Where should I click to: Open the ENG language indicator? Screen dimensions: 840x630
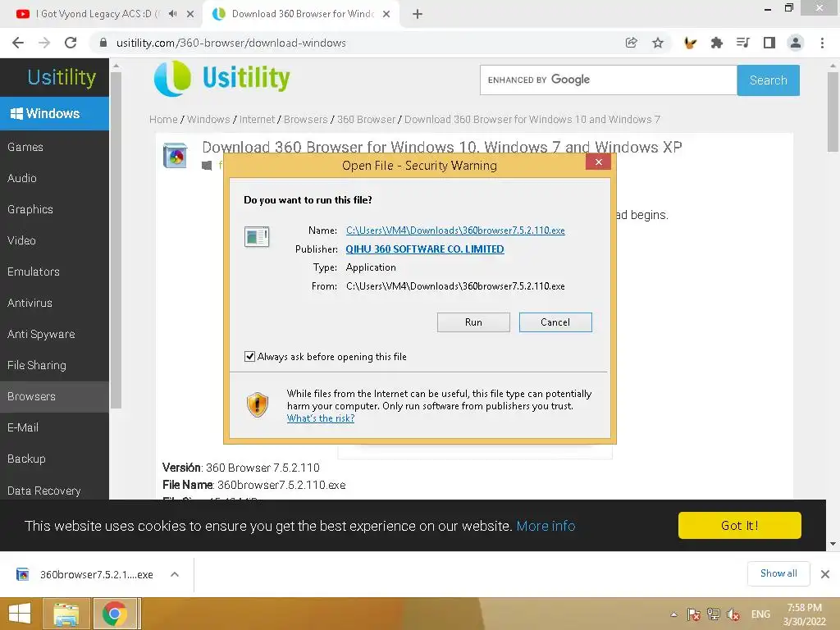point(760,614)
